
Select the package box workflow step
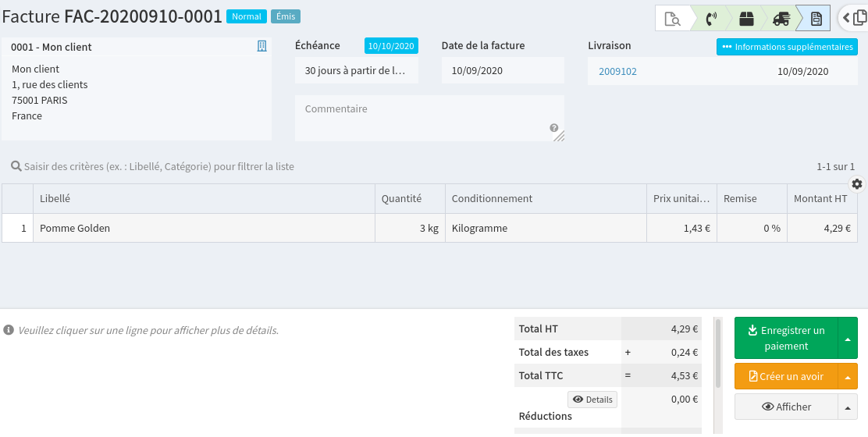pyautogui.click(x=747, y=18)
